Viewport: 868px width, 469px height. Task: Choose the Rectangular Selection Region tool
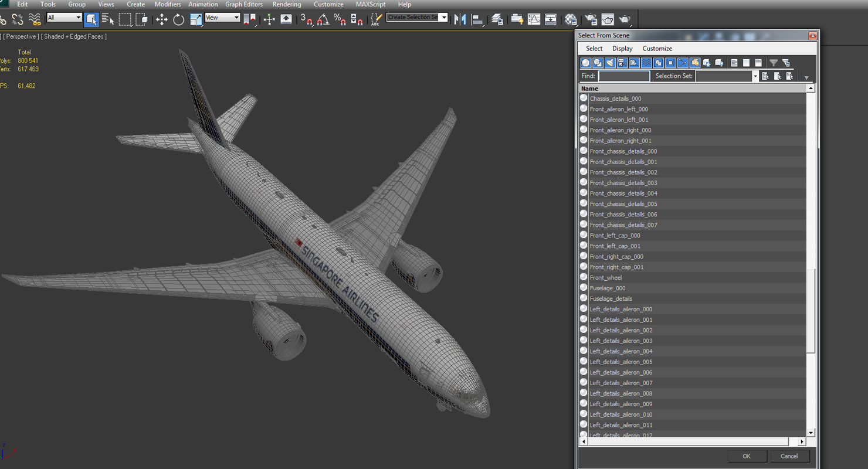(x=125, y=19)
